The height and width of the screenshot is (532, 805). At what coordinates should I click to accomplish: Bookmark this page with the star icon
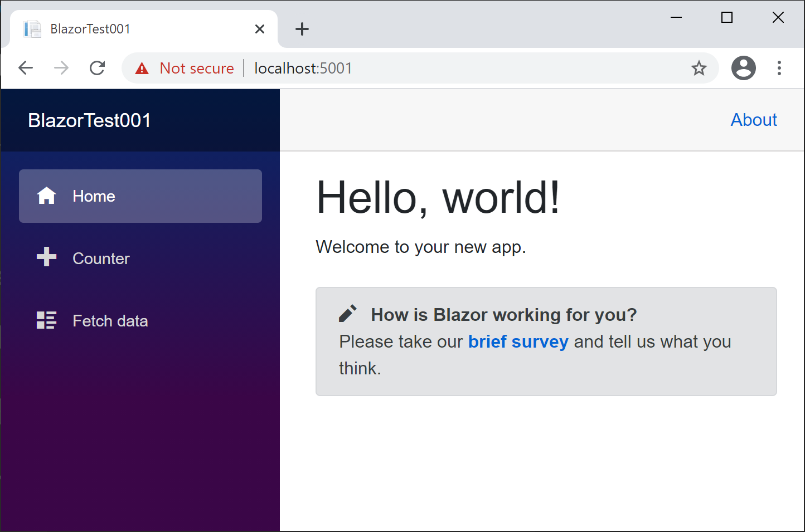point(699,68)
